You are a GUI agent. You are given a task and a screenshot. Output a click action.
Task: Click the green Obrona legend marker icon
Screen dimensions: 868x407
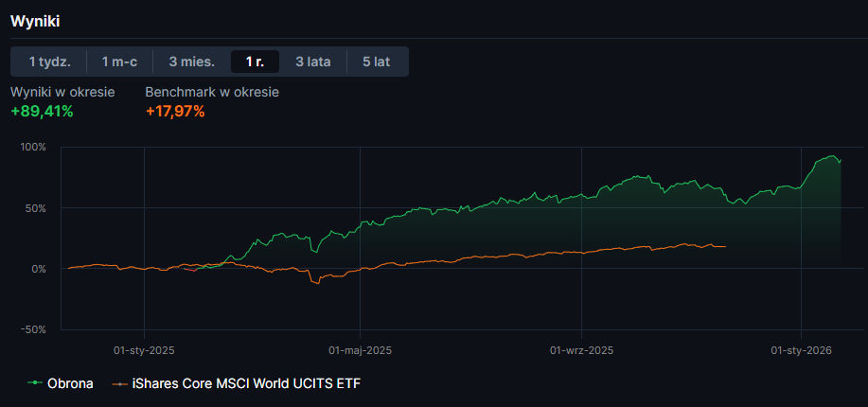click(x=35, y=383)
